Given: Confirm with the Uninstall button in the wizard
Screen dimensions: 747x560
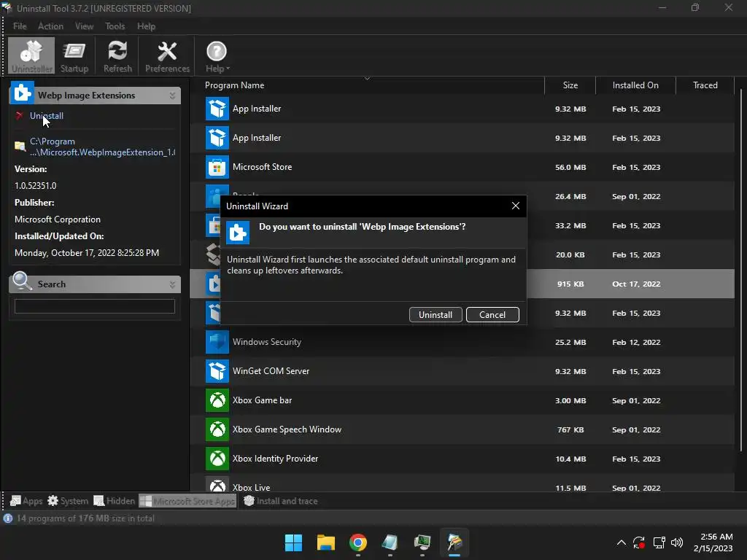Looking at the screenshot, I should point(436,315).
